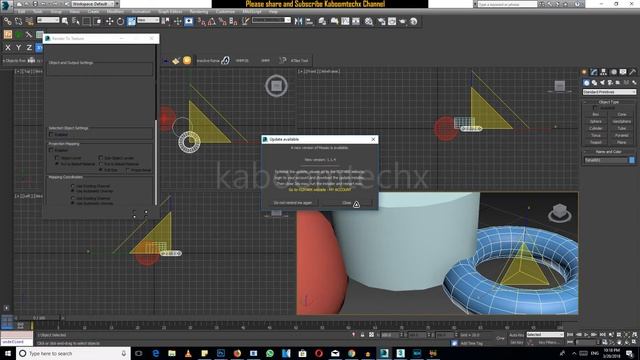This screenshot has width=640, height=360.
Task: Open the named selection sets dropdown
Action: (271, 20)
